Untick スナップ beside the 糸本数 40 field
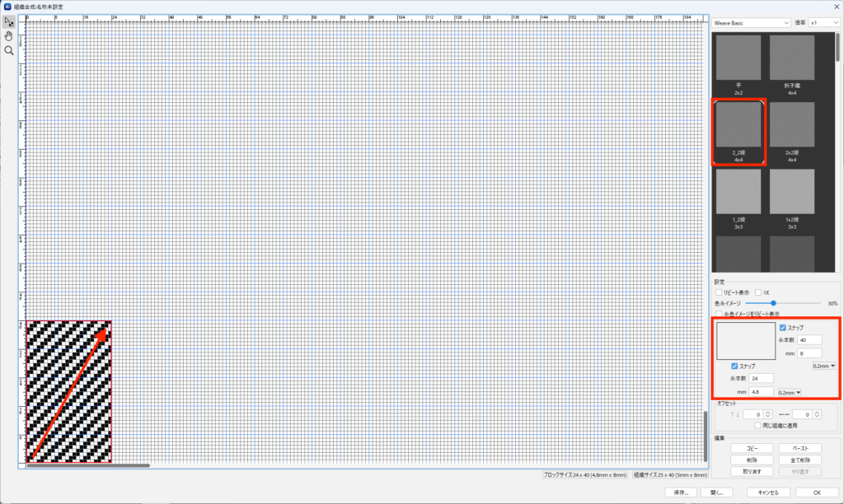 pos(783,328)
